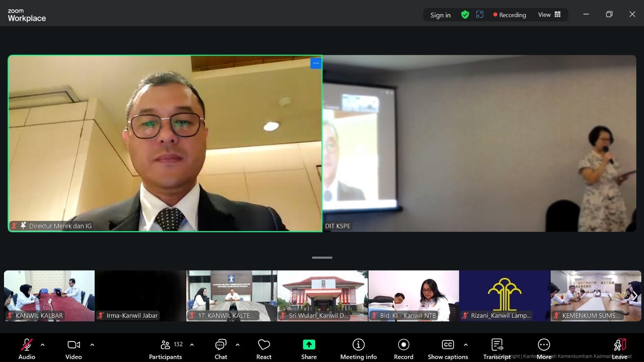Expand caption options arrow beside Show captions
Viewport: 644px width, 362px height.
pyautogui.click(x=466, y=345)
